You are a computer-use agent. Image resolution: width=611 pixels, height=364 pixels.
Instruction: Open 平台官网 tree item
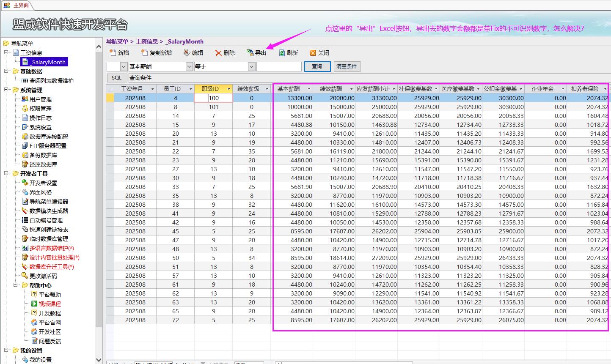pyautogui.click(x=50, y=323)
